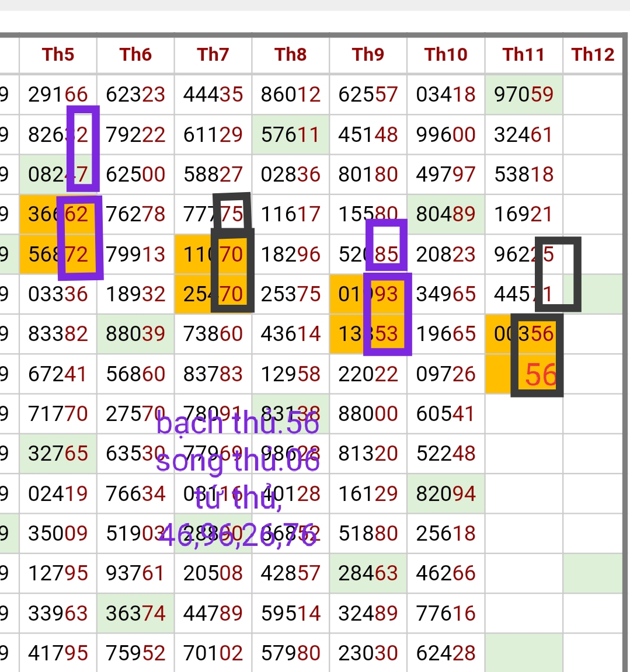
Task: Click the 52248 cell
Action: click(x=445, y=454)
